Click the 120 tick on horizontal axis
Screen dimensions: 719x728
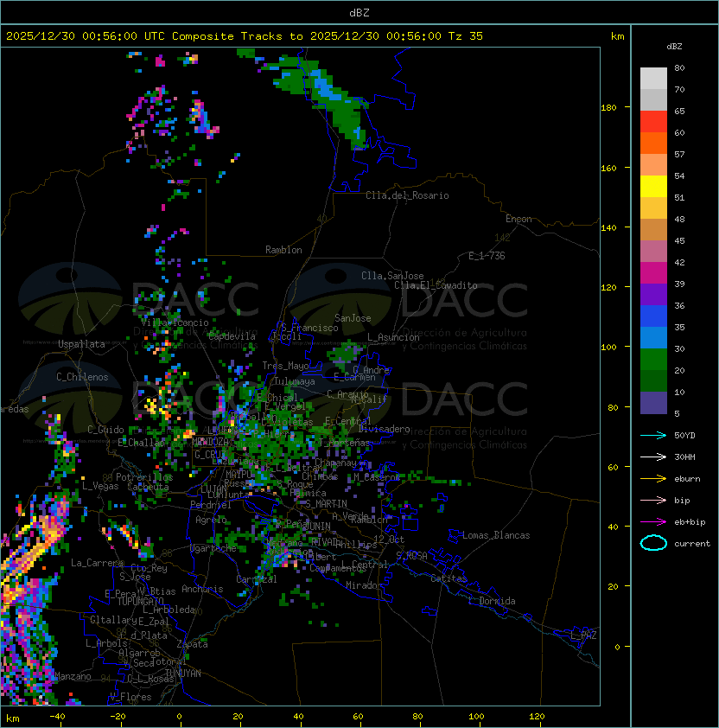pos(537,717)
